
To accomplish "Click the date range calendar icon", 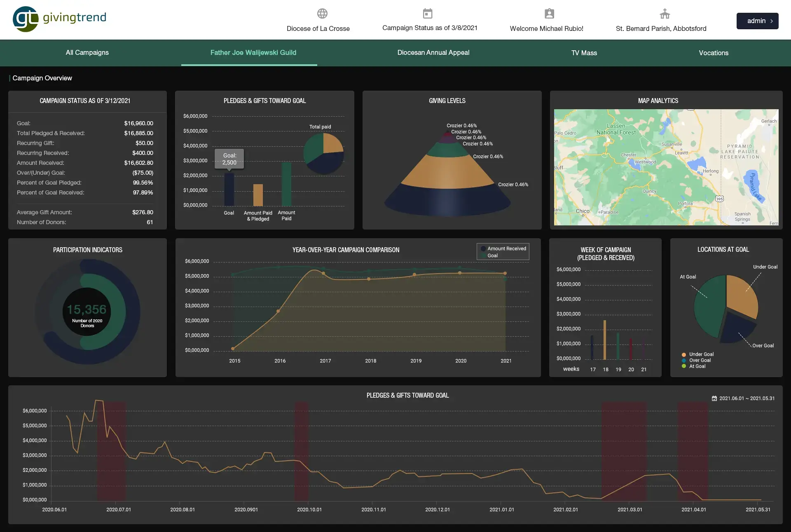I will (714, 398).
